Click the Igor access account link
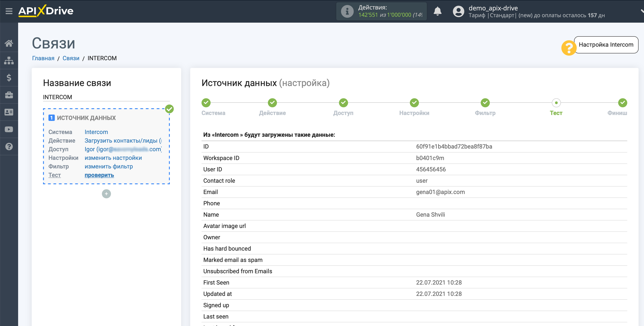The height and width of the screenshot is (326, 644). (x=123, y=149)
